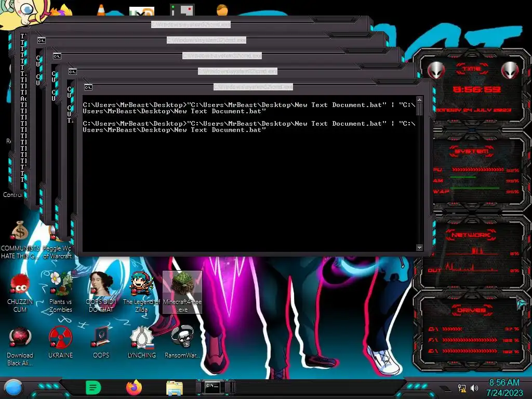Viewport: 532px width, 399px height.
Task: Click the NETWORK widget header
Action: coord(472,235)
